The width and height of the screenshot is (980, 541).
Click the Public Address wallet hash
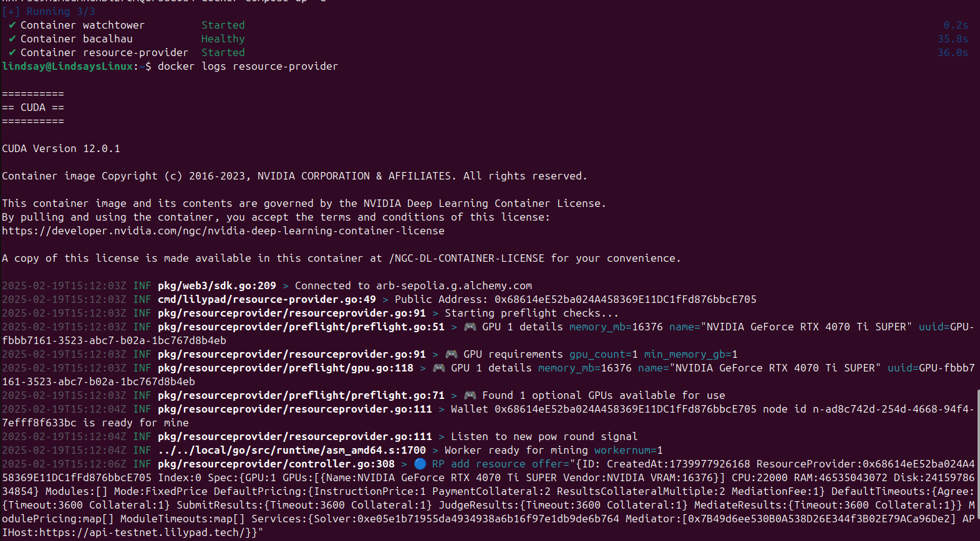coord(625,299)
